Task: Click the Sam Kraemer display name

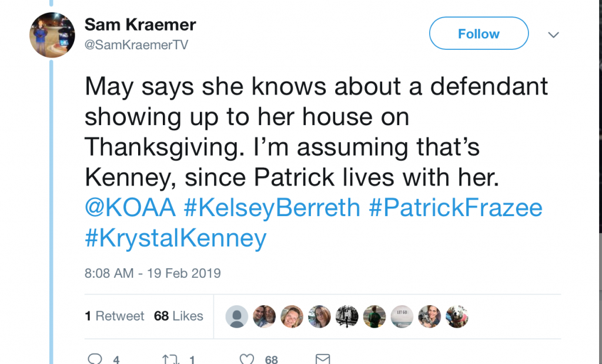Action: (x=141, y=25)
